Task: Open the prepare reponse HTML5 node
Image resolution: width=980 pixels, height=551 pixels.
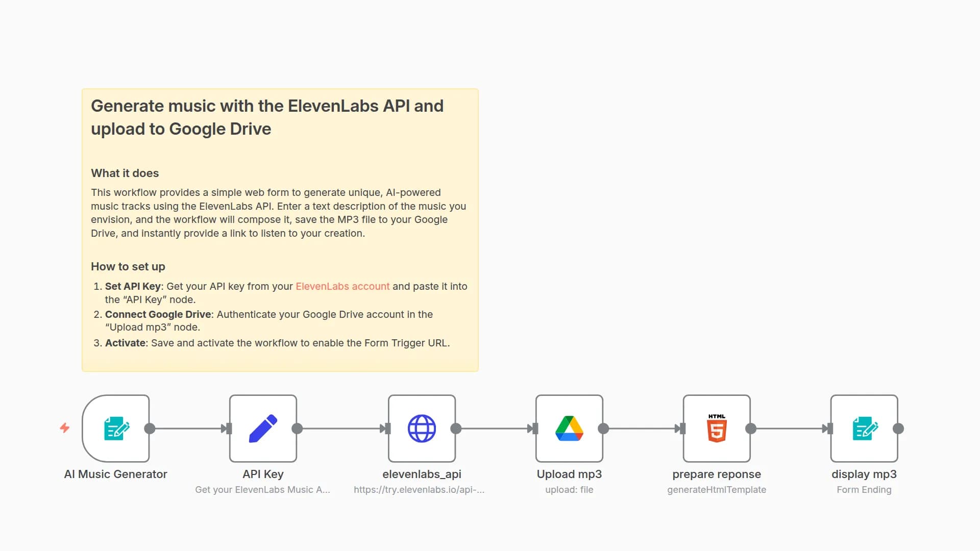Action: pos(717,429)
